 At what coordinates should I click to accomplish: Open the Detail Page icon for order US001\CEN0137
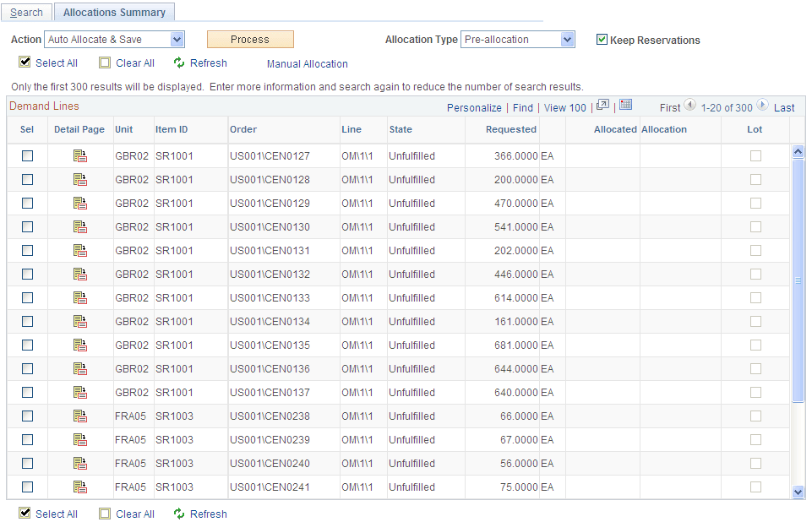click(x=79, y=392)
